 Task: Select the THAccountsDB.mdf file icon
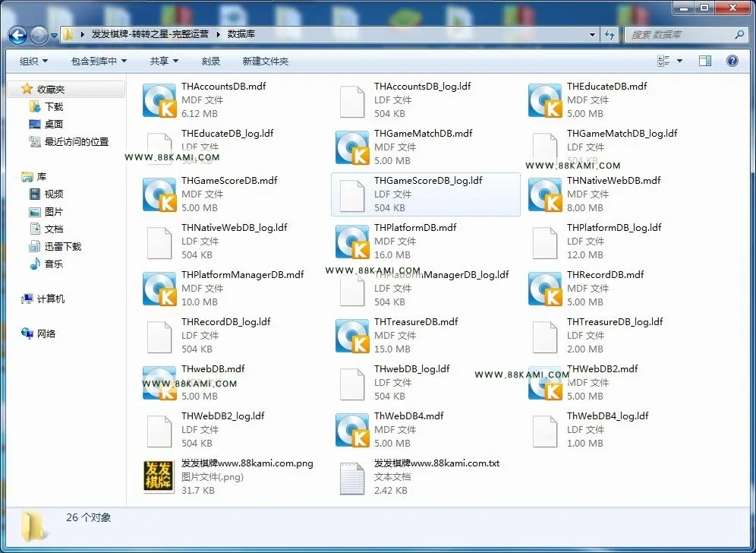(159, 100)
